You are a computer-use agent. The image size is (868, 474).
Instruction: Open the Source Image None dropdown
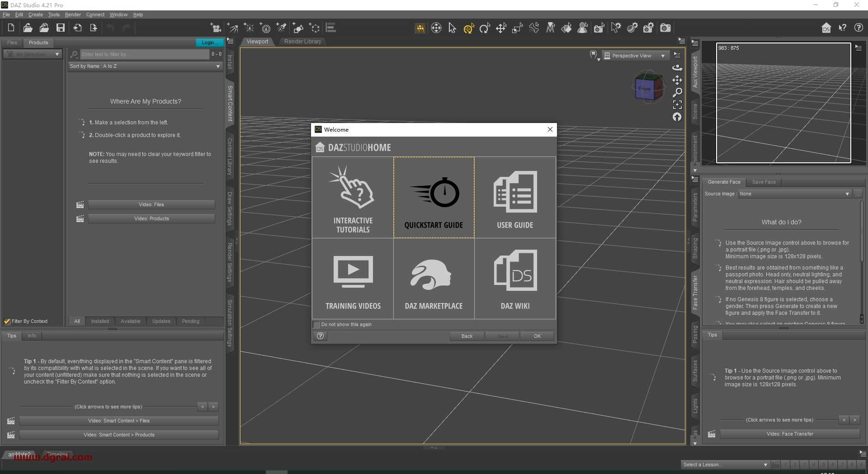pyautogui.click(x=795, y=194)
